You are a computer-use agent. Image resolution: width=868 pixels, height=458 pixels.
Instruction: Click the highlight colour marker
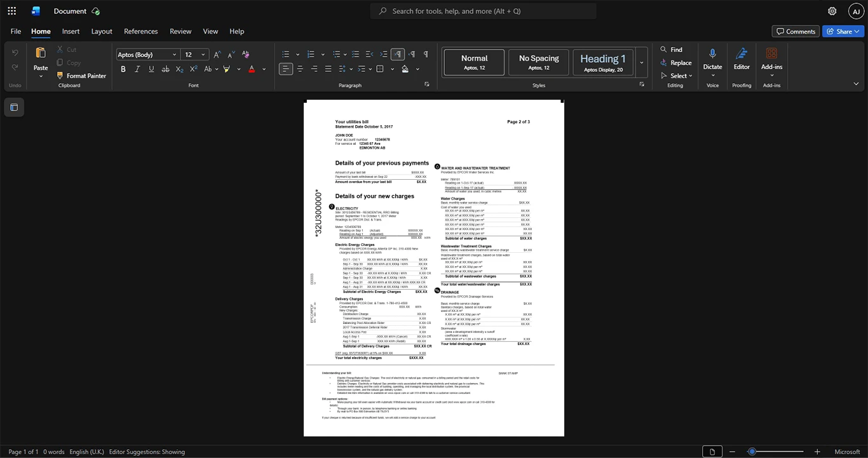(227, 69)
